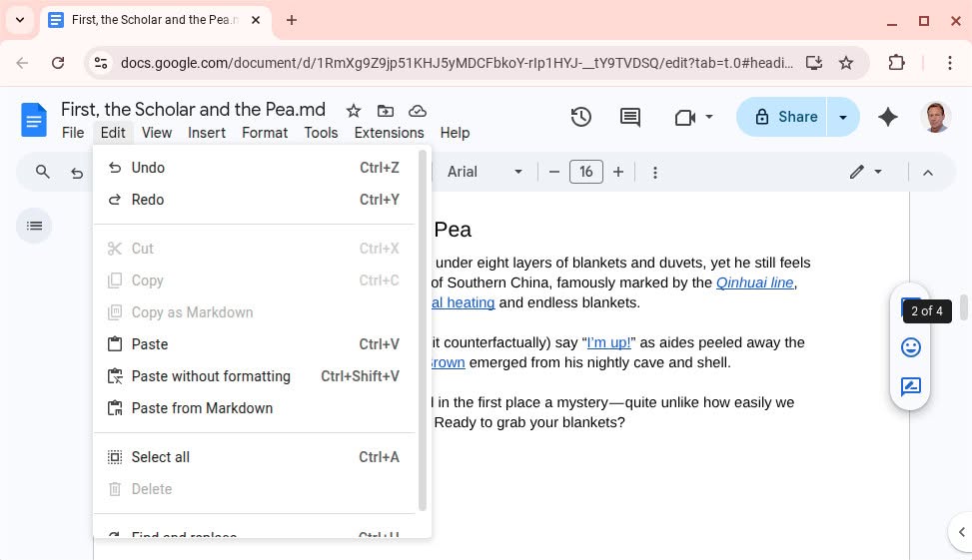Viewport: 972px width, 560px height.
Task: Check the cloud document status icon
Action: (x=418, y=111)
